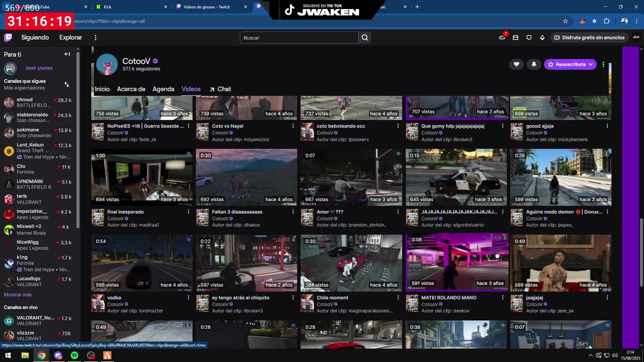Open the Agenda tab
This screenshot has width=644, height=362.
point(164,89)
